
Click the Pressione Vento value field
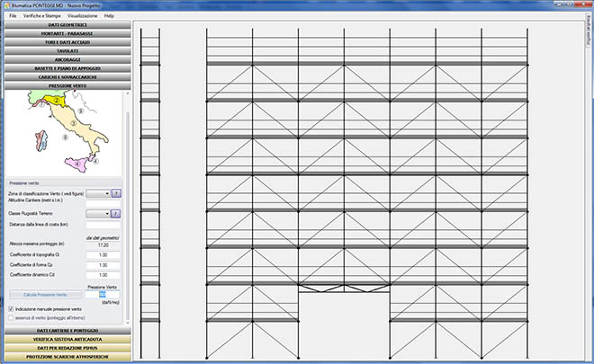click(103, 294)
